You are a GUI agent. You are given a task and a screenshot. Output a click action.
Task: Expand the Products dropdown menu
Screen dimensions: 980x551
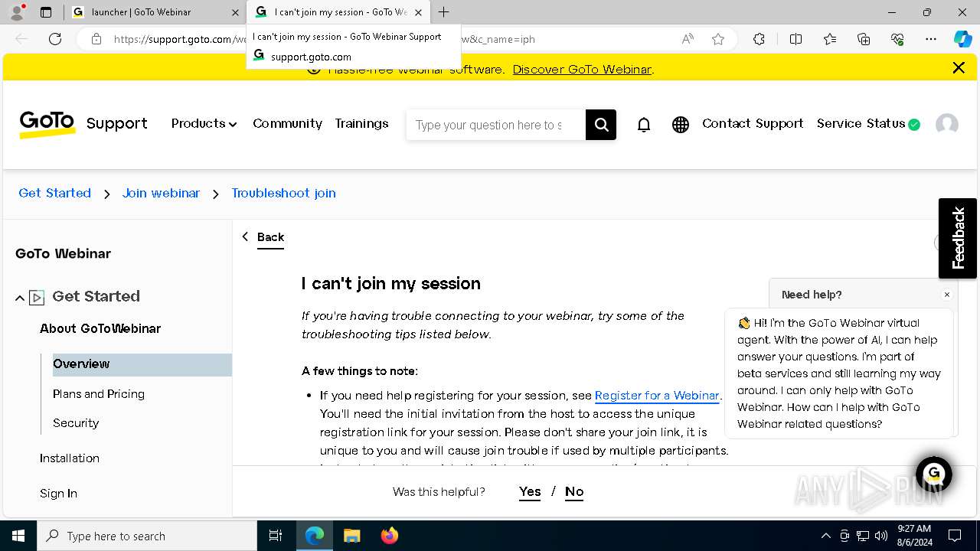pyautogui.click(x=204, y=123)
